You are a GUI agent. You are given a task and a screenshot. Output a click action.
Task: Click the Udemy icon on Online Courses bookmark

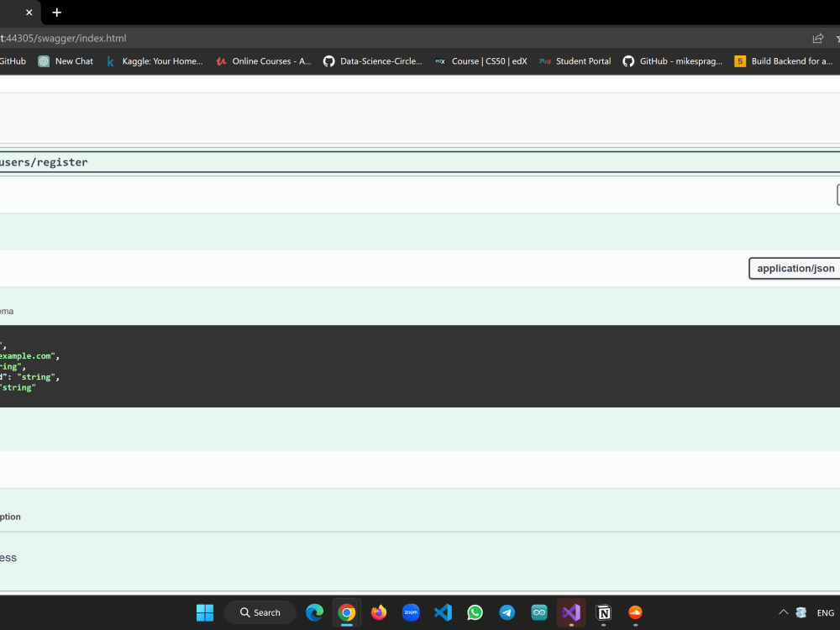coord(221,60)
